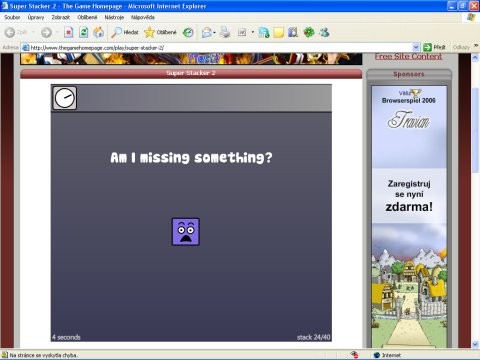Viewport: 480px width, 360px height.
Task: Click the status bar error warning icon
Action: (4, 355)
